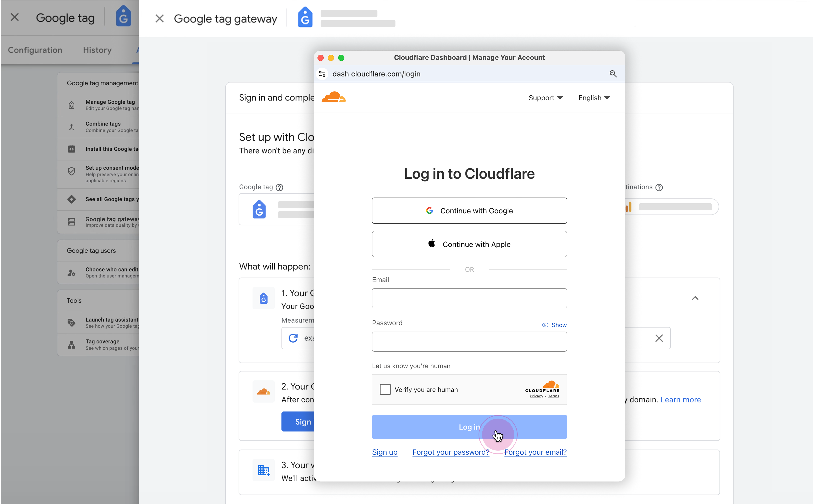This screenshot has height=504, width=813.
Task: Open English language dropdown
Action: click(594, 98)
